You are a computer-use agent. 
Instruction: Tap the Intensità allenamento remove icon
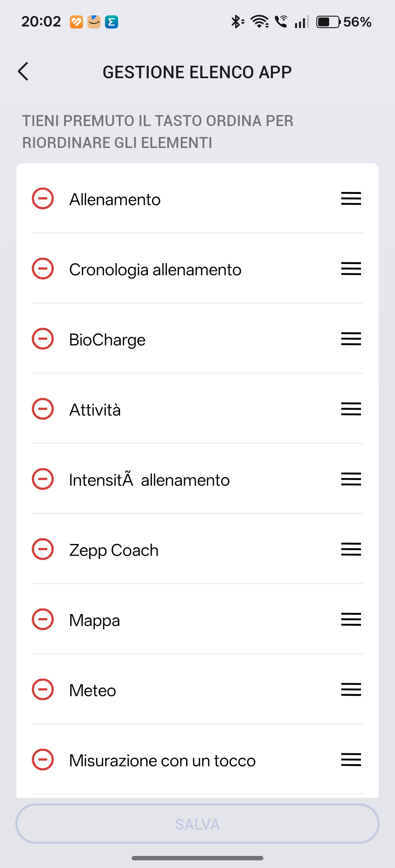[x=43, y=479]
